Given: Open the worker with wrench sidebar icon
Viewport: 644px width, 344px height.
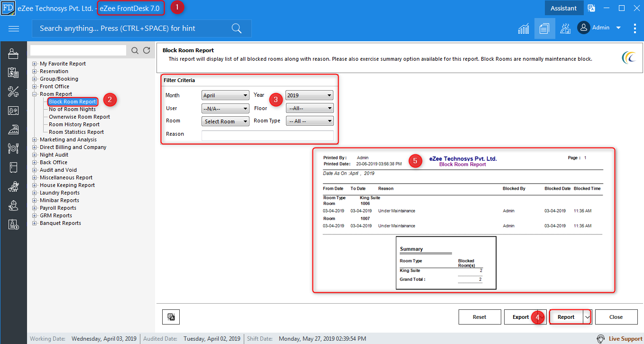Looking at the screenshot, I should pyautogui.click(x=13, y=205).
